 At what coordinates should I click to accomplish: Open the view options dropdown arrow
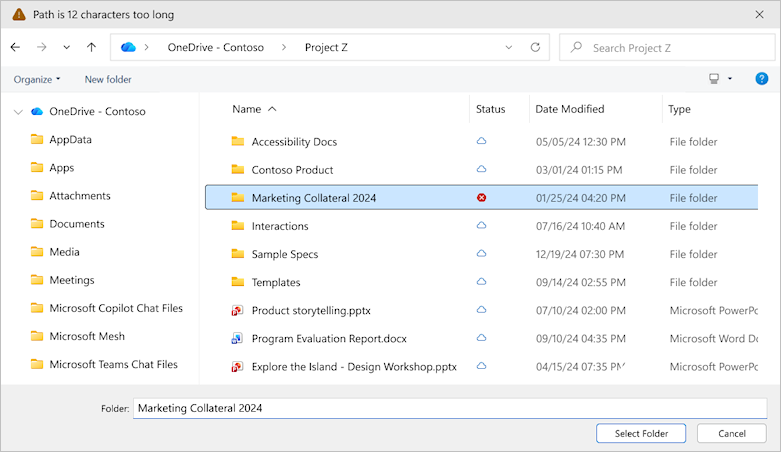coord(730,79)
